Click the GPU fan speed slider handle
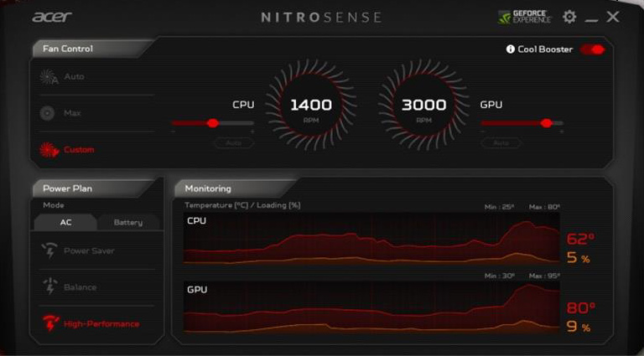This screenshot has height=356, width=644. pyautogui.click(x=546, y=123)
